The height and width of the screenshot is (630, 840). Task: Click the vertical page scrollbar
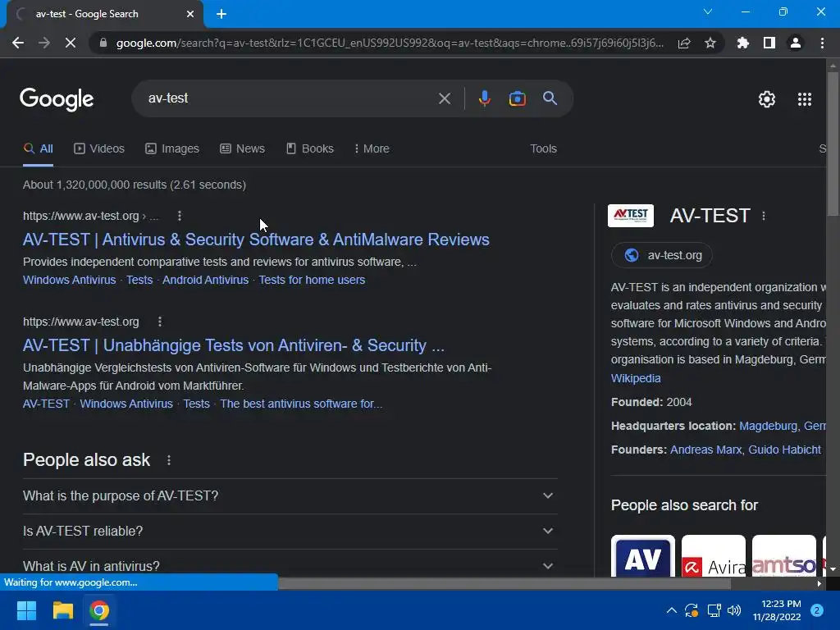click(833, 144)
